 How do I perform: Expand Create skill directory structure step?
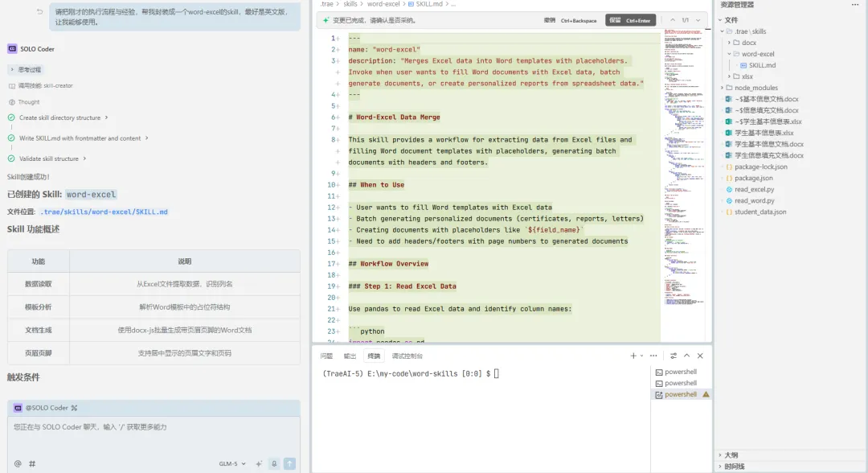click(x=106, y=117)
